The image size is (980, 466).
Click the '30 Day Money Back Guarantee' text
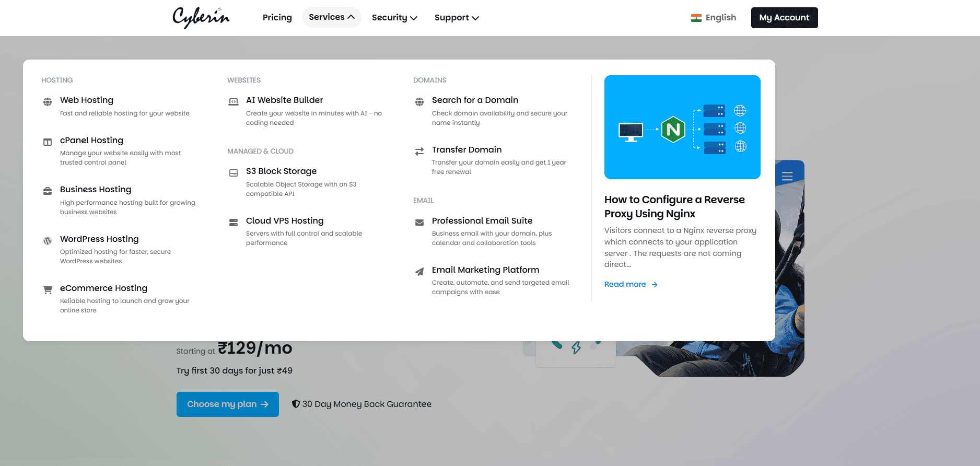tap(367, 404)
